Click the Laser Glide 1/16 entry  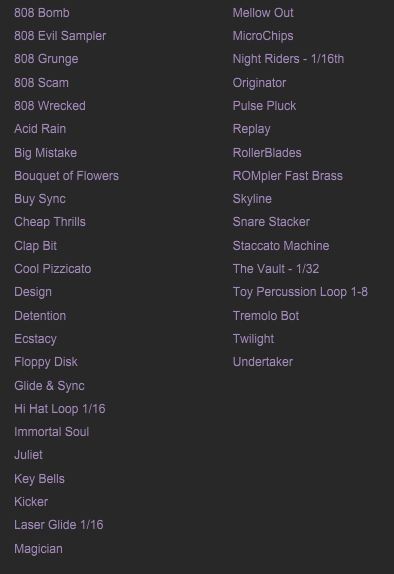[x=59, y=525]
